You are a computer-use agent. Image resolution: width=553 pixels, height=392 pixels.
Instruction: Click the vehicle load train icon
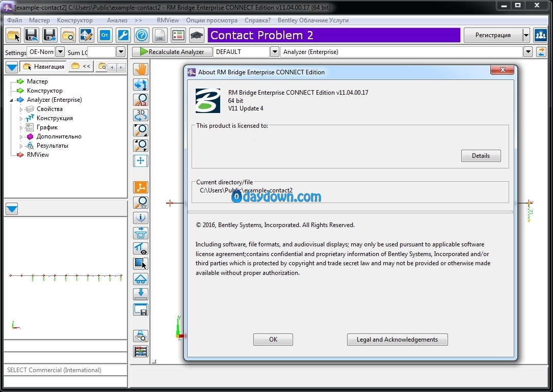pyautogui.click(x=141, y=279)
